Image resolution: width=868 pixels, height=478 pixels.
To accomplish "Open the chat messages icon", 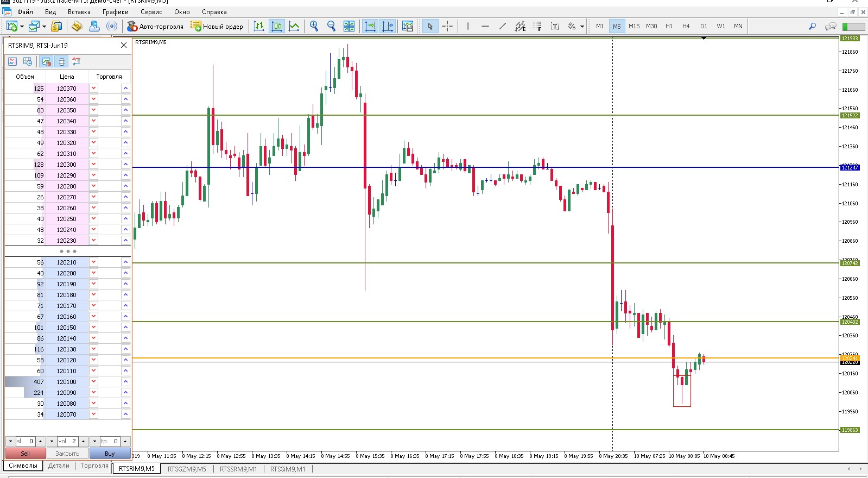I will (x=831, y=26).
